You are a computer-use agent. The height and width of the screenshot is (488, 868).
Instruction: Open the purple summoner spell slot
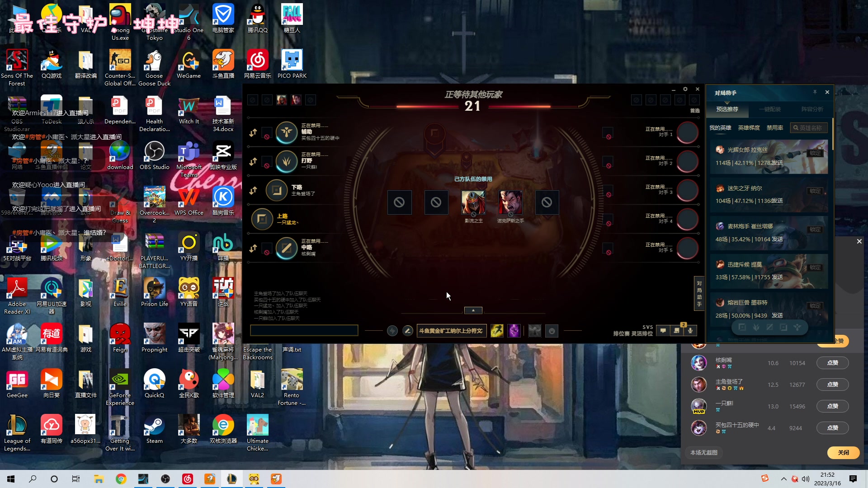(514, 331)
